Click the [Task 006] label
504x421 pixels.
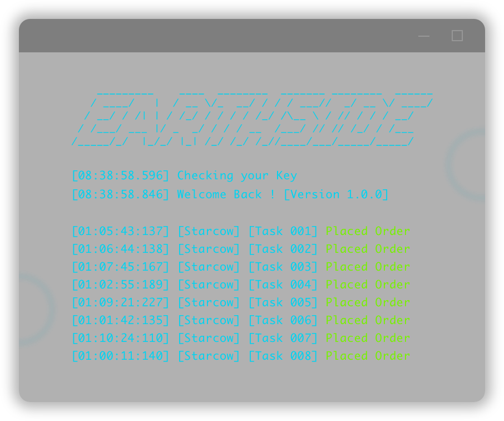(x=283, y=320)
